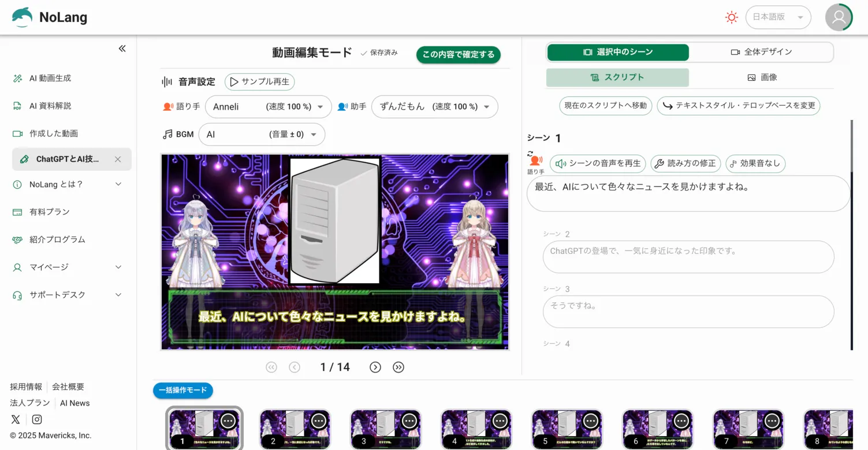Go to previous scene button
This screenshot has height=450, width=868.
[x=295, y=367]
